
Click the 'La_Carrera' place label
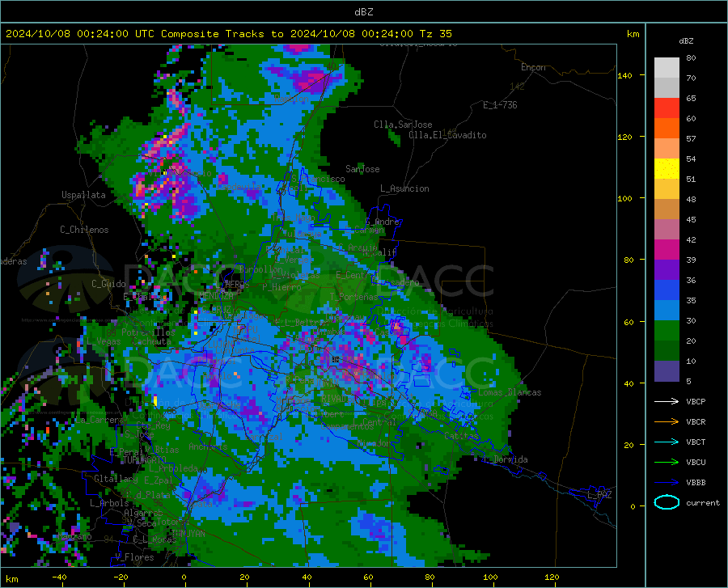99,420
